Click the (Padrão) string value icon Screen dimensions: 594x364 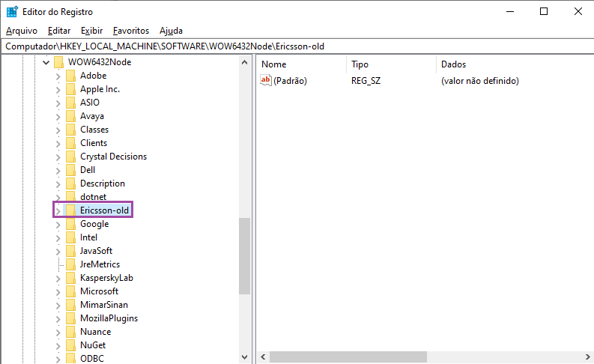coord(266,81)
